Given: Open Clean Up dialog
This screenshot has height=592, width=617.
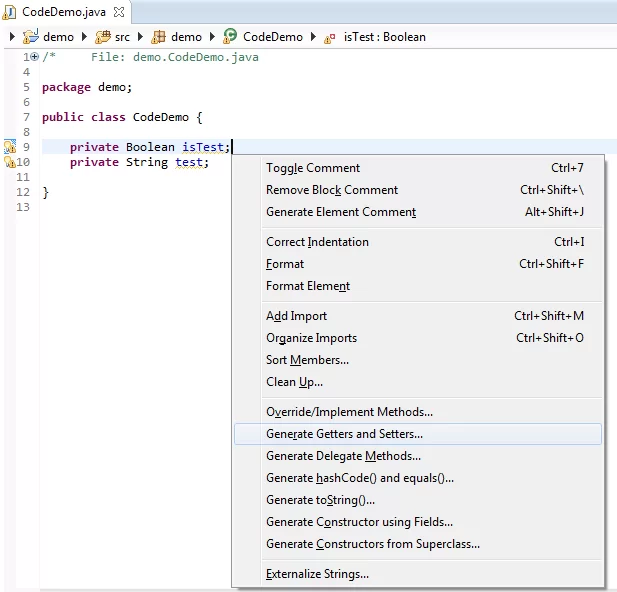Looking at the screenshot, I should pyautogui.click(x=417, y=382).
